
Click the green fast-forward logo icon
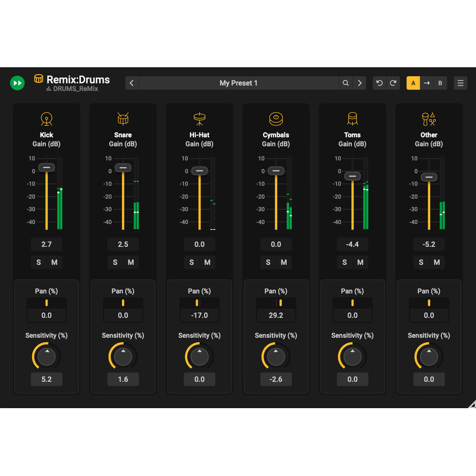[17, 83]
